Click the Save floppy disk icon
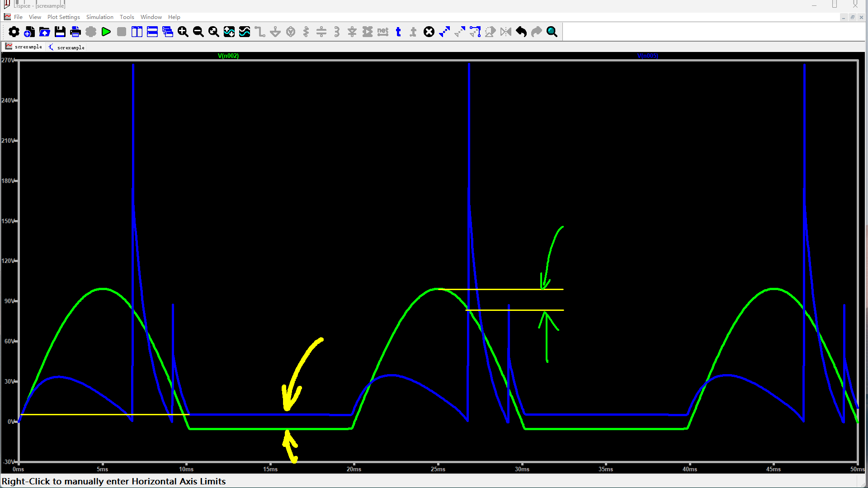Screen dimensions: 868x488 tap(60, 32)
